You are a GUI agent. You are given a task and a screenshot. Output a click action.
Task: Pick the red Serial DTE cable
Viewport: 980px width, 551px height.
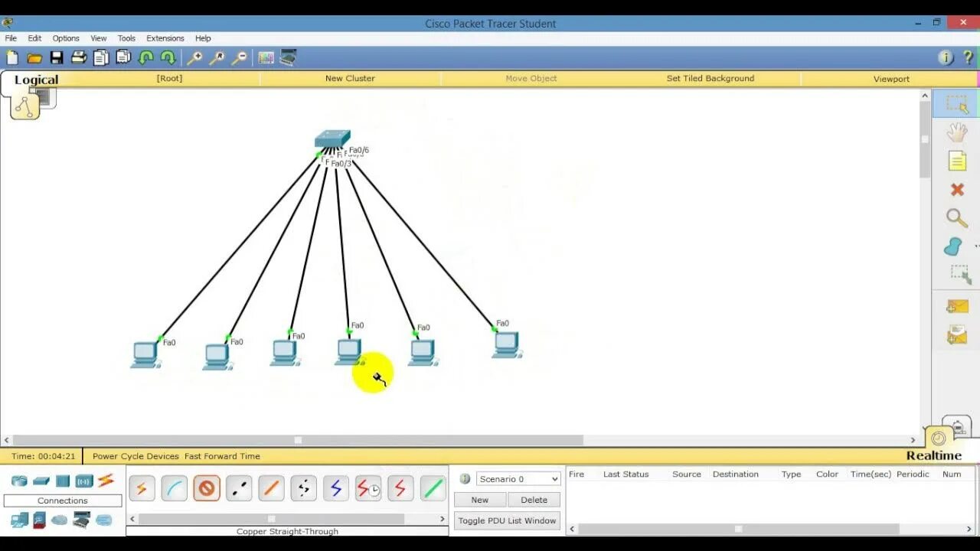point(400,488)
